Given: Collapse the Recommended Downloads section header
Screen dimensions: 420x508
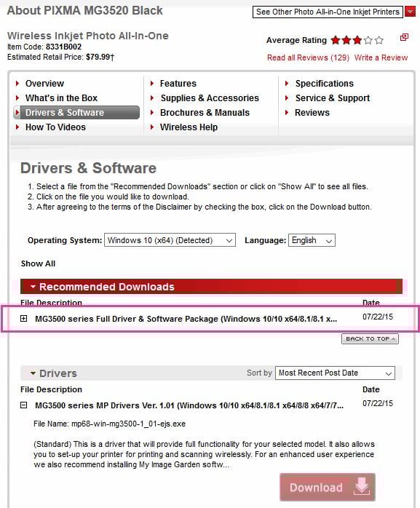Looking at the screenshot, I should pos(211,287).
